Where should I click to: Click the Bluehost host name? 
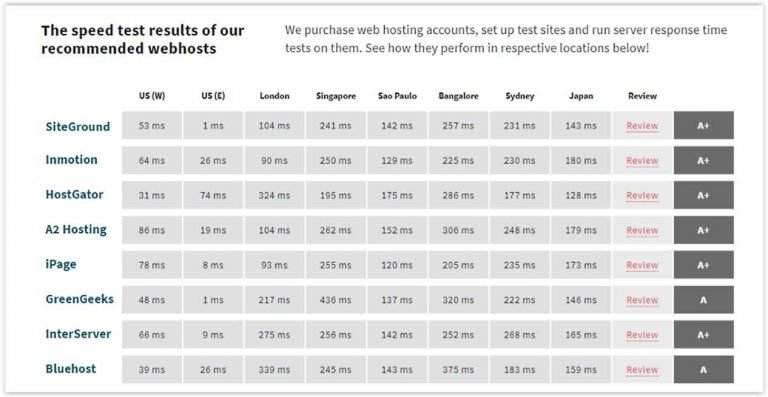tap(71, 369)
